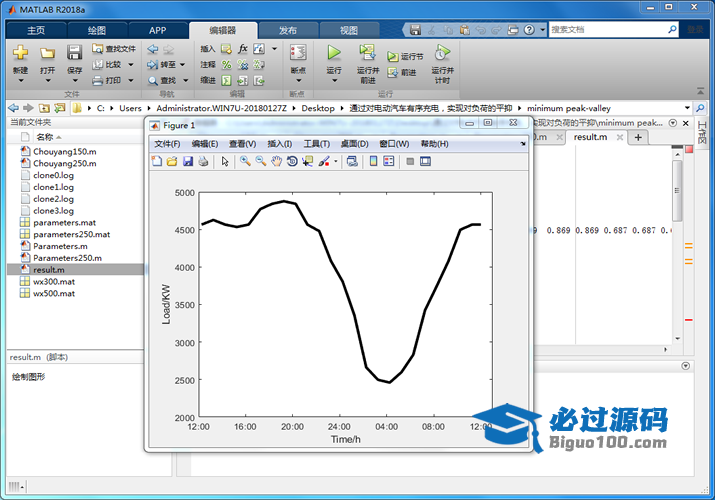Click the print icon in Figure toolbar
The image size is (715, 500).
pyautogui.click(x=203, y=161)
